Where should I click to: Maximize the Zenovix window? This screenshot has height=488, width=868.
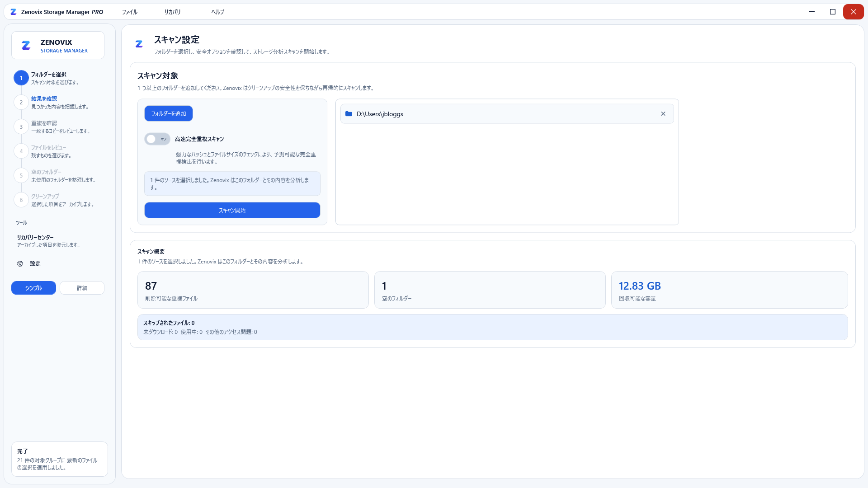tap(833, 12)
